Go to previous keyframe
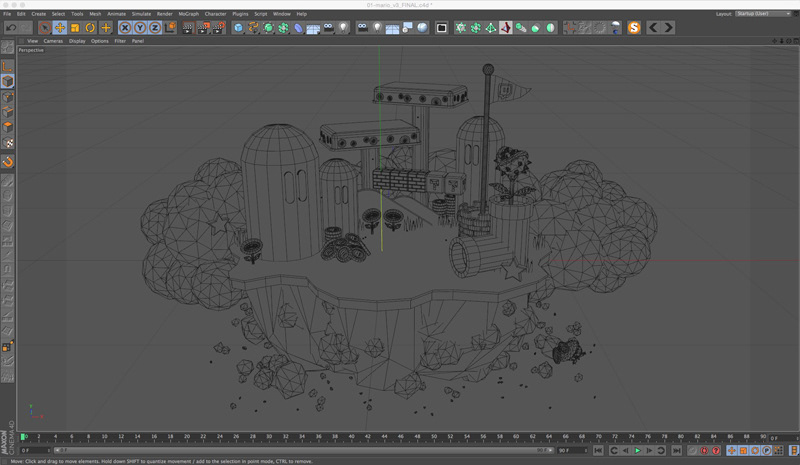The image size is (800, 465). coord(614,450)
